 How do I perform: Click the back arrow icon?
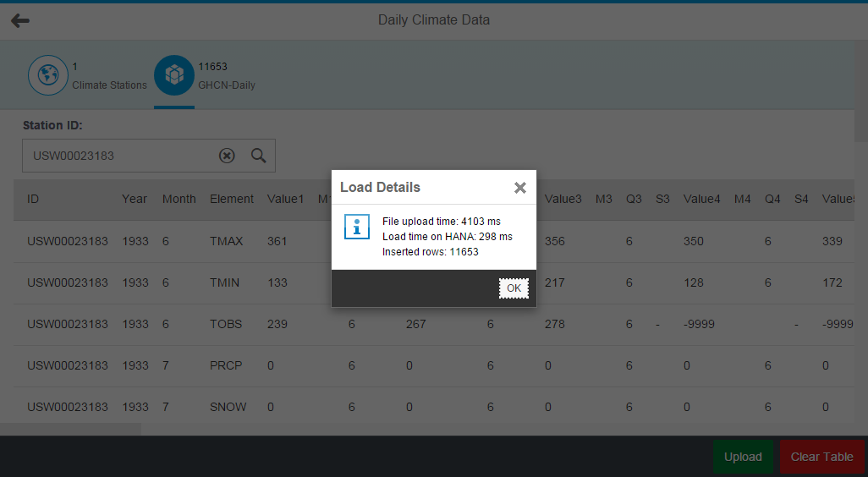coord(20,20)
